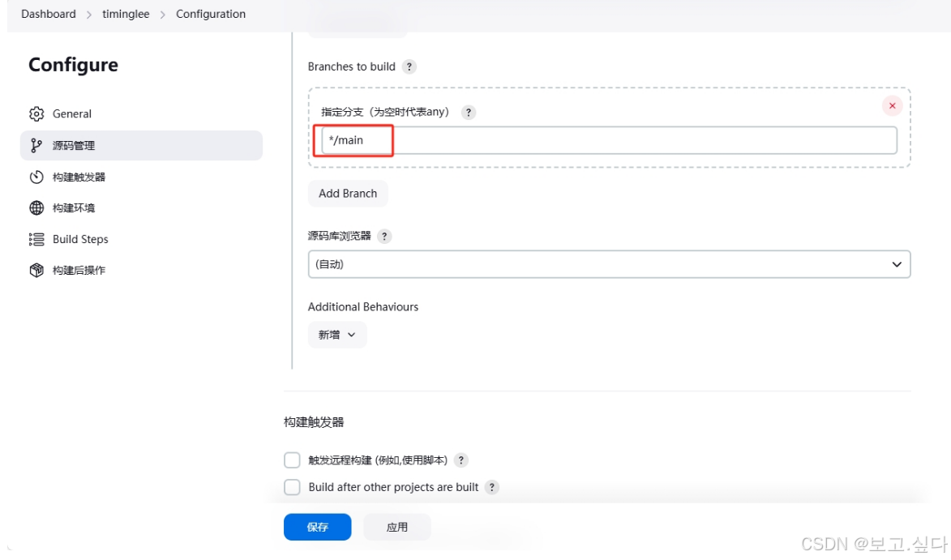Open the 源码库浏览器 dropdown showing (自动)
The image size is (951, 560).
pos(608,264)
